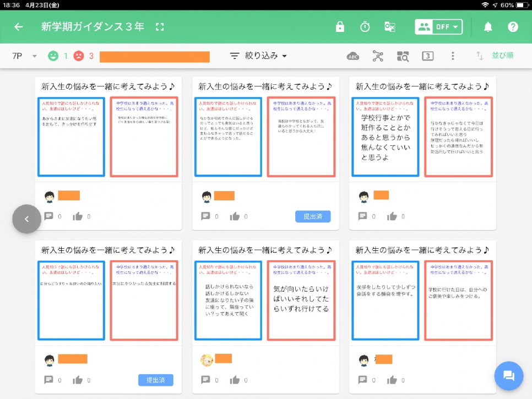The height and width of the screenshot is (399, 532).
Task: Click the 並び順 sort order button
Action: click(x=496, y=56)
